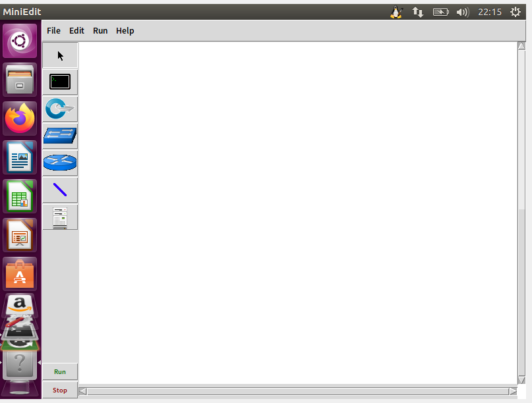Open the network connections indicator
The height and width of the screenshot is (403, 532).
[418, 13]
